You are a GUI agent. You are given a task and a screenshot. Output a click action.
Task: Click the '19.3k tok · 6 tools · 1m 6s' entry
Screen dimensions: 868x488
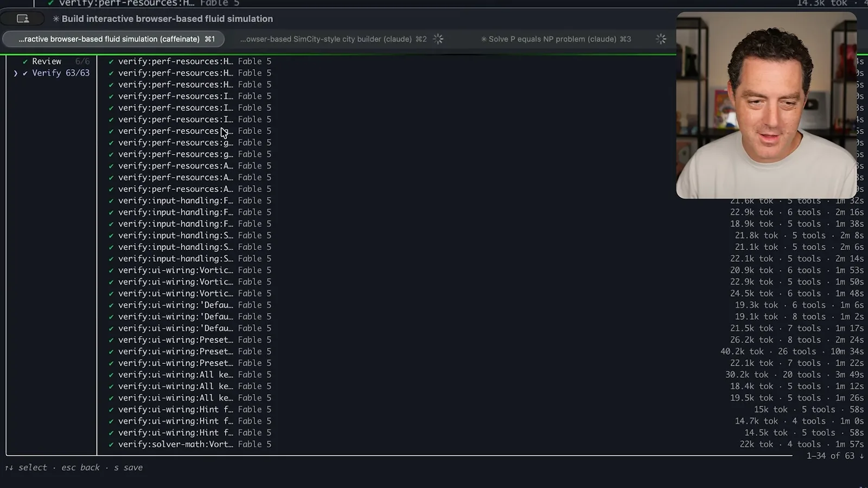pos(799,305)
